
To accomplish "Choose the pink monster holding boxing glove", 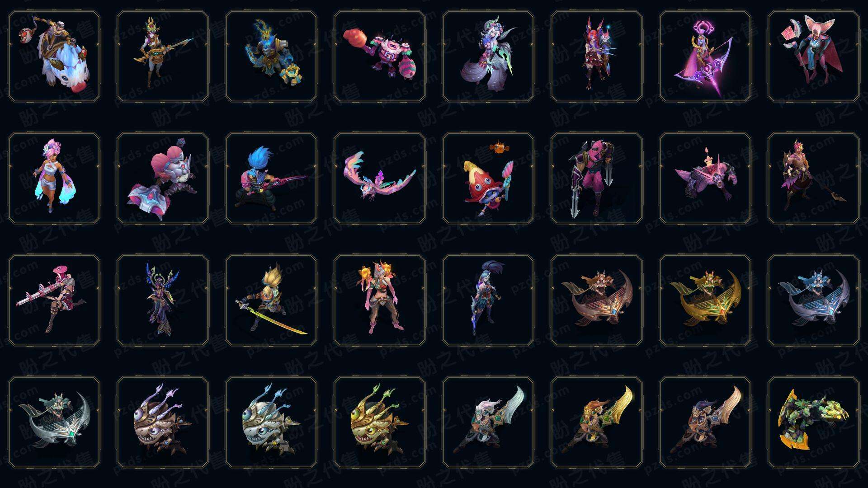I will 380,56.
